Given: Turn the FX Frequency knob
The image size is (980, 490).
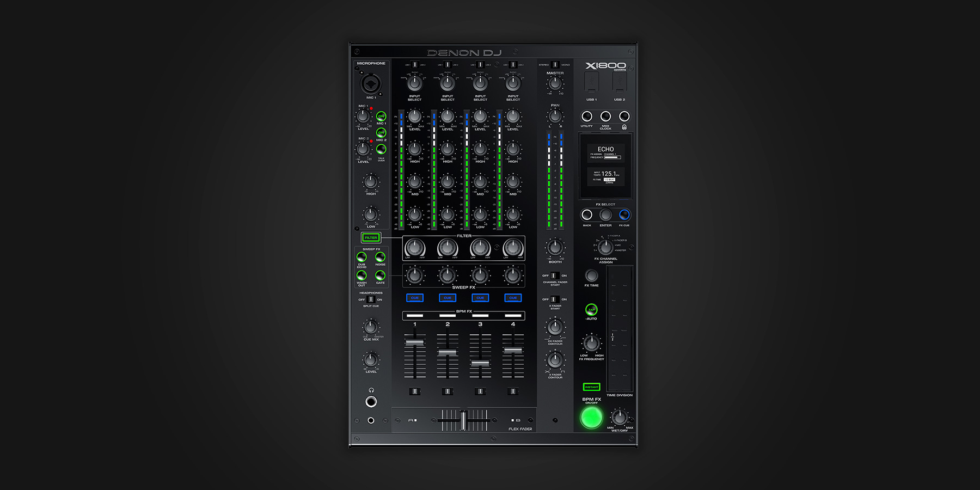Looking at the screenshot, I should (x=591, y=343).
